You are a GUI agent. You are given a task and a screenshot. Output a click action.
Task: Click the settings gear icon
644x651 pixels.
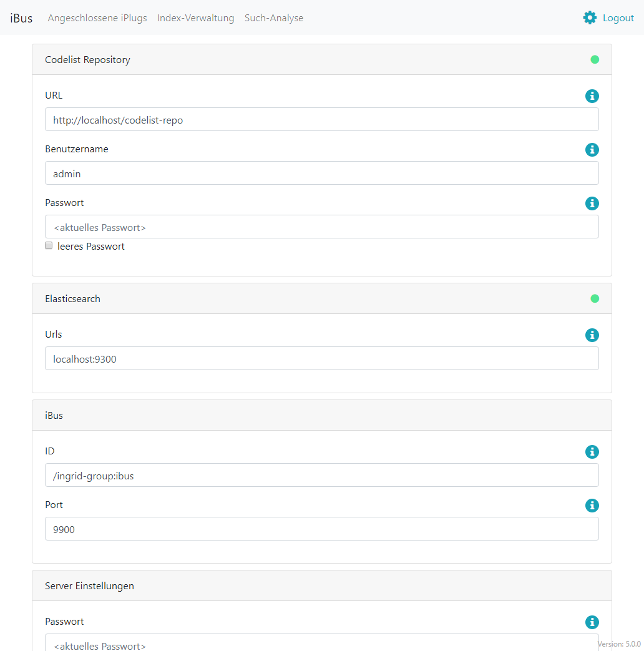590,18
